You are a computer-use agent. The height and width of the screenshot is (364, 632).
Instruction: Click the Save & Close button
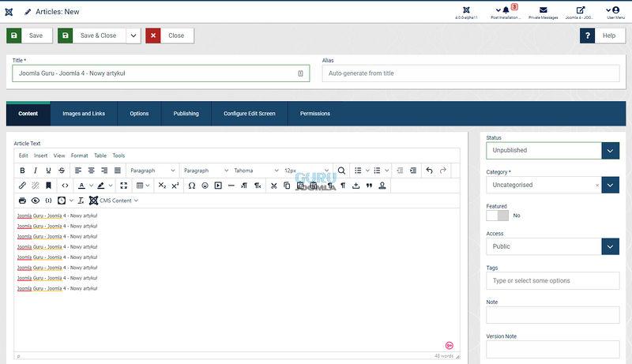tap(92, 36)
